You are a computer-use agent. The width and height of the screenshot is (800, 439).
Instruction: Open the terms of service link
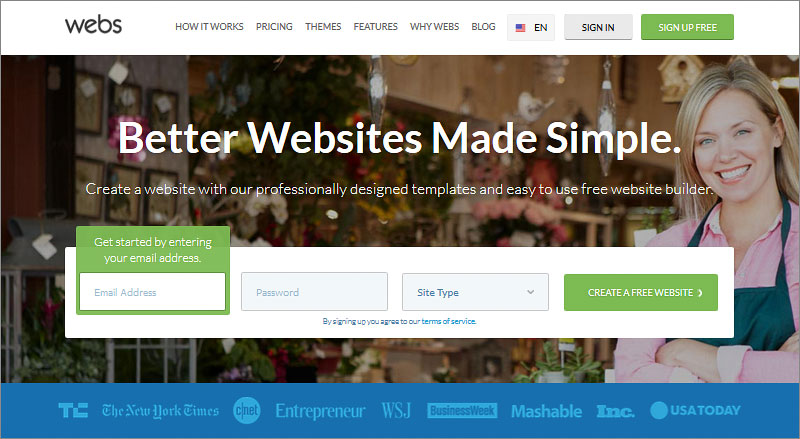click(448, 321)
